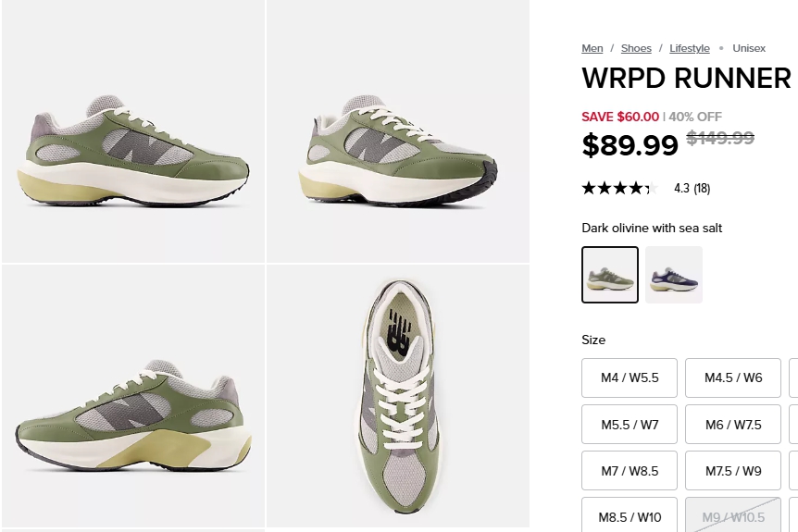Click the star rating icons
Image resolution: width=798 pixels, height=532 pixels.
(620, 188)
